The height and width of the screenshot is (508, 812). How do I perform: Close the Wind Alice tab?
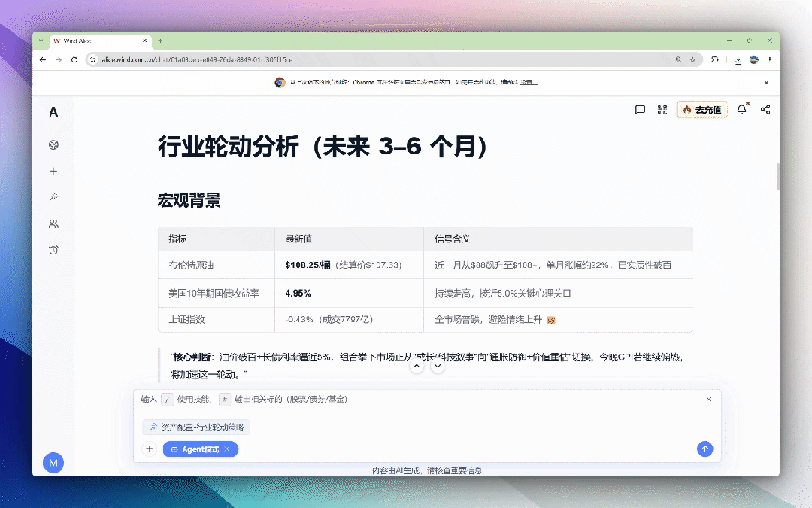click(145, 41)
